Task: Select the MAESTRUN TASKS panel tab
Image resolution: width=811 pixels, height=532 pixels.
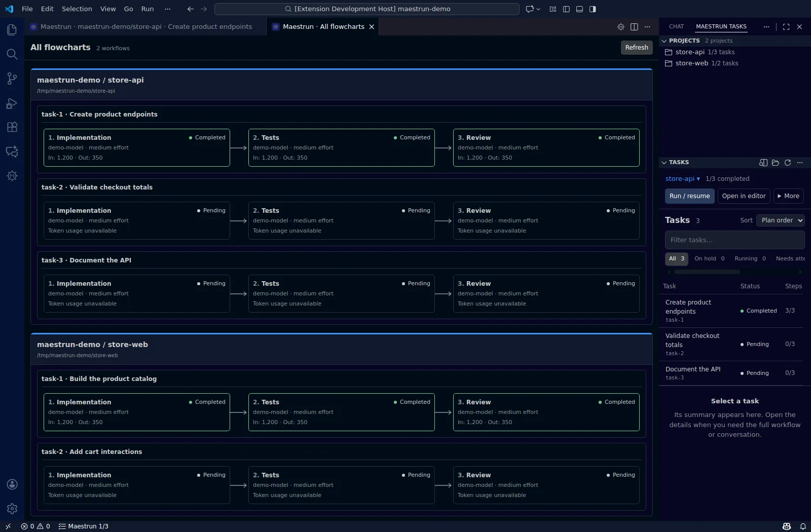Action: (721, 27)
